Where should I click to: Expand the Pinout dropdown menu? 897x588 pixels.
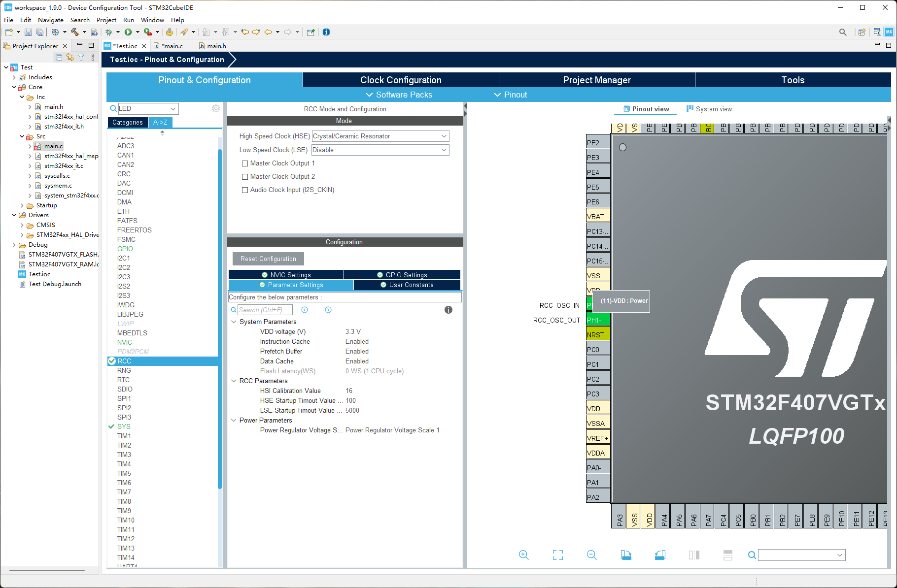(x=510, y=95)
